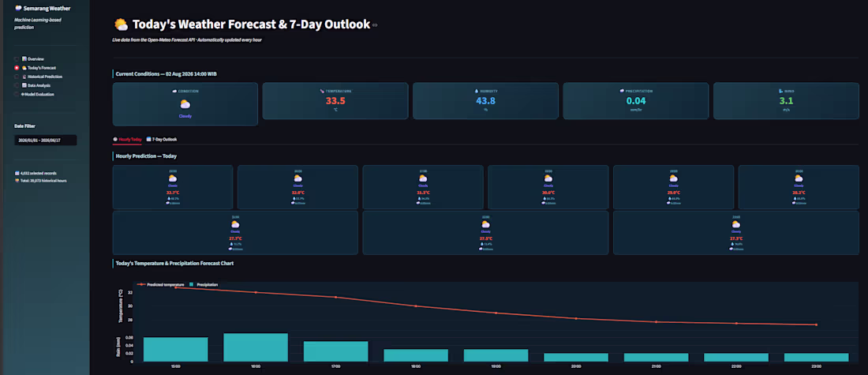Image resolution: width=868 pixels, height=375 pixels.
Task: Click the large cloudy icon above 'Cloudy'
Action: pyautogui.click(x=185, y=104)
